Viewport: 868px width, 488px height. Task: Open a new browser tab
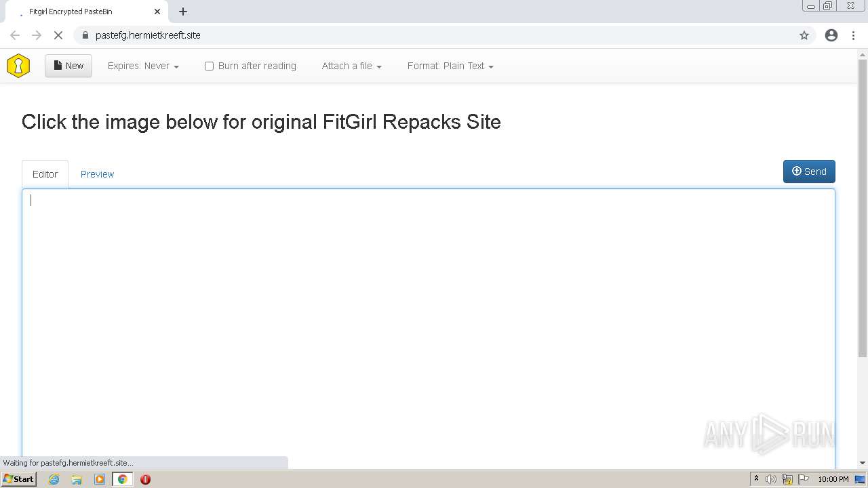(183, 12)
